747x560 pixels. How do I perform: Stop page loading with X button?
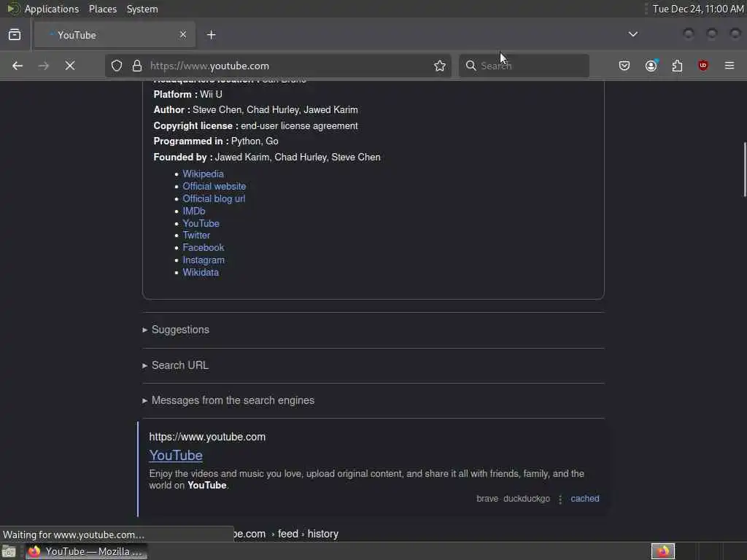coord(70,66)
